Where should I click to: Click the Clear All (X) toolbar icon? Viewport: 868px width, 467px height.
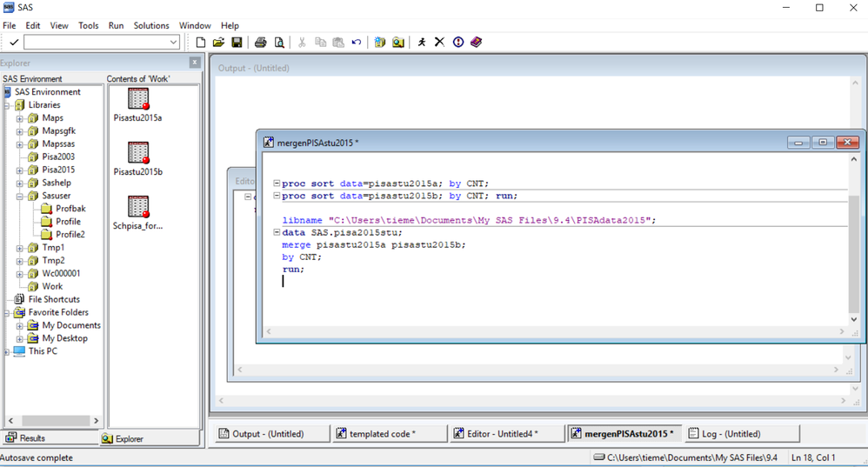(439, 42)
